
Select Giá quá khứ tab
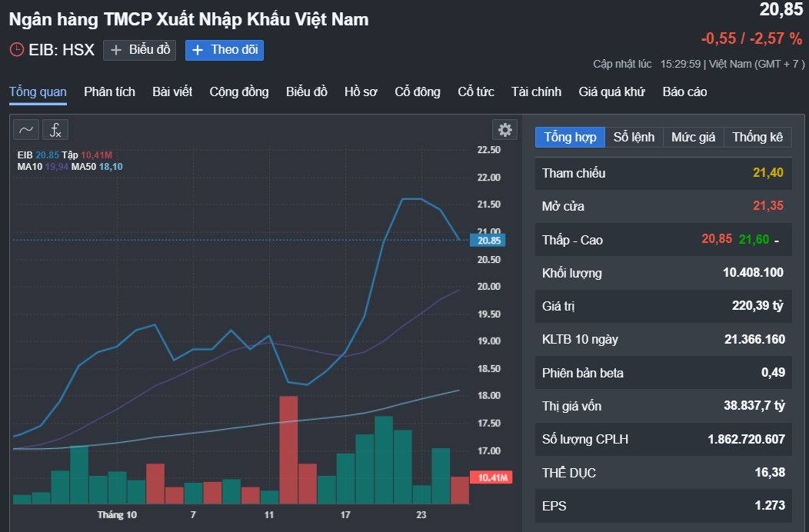pos(611,91)
